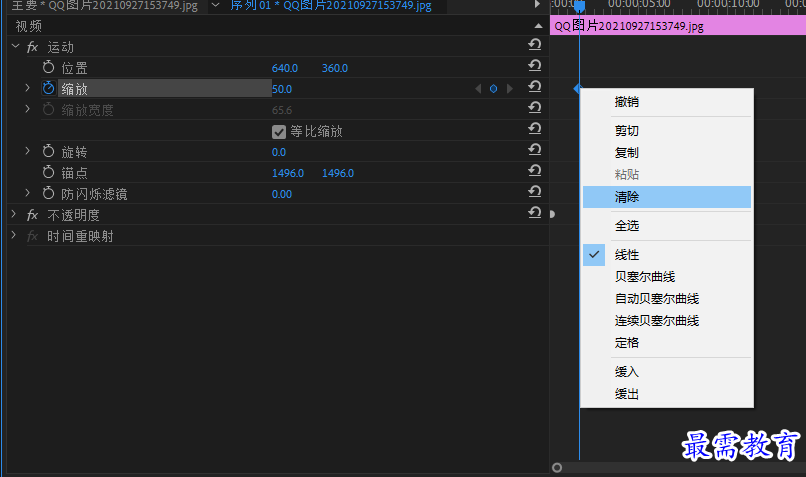Switch to 序列 01 clip tab
Viewport: 806px width, 477px height.
coord(331,6)
